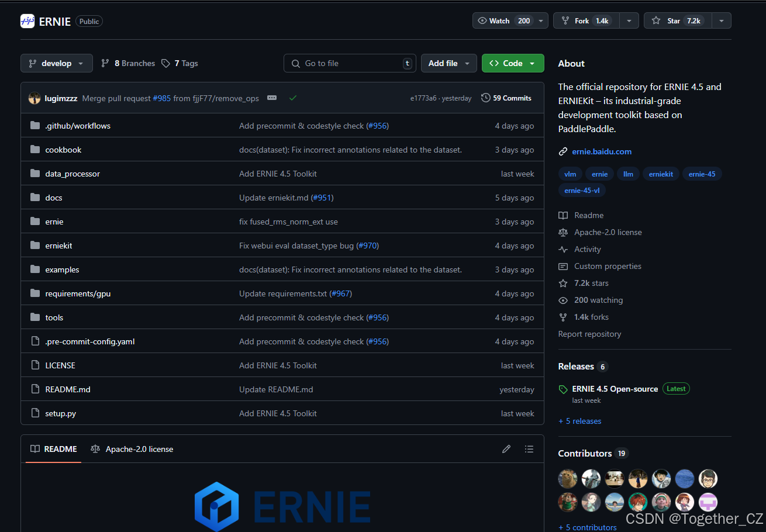Screen dimensions: 766x532
Task: View the 1.4k forks link
Action: tap(591, 317)
